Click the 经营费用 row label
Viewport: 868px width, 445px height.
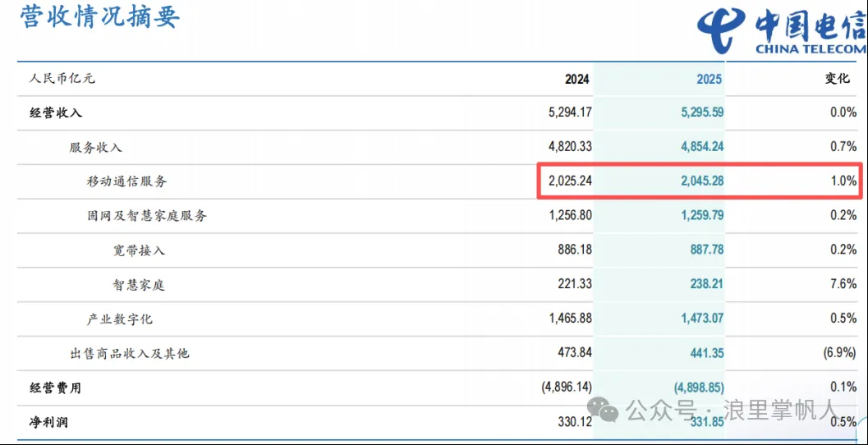click(55, 388)
